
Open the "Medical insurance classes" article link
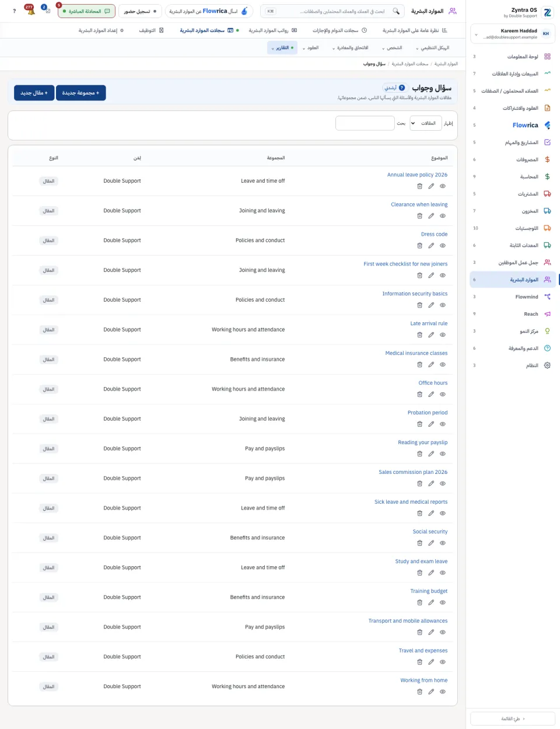(x=416, y=353)
